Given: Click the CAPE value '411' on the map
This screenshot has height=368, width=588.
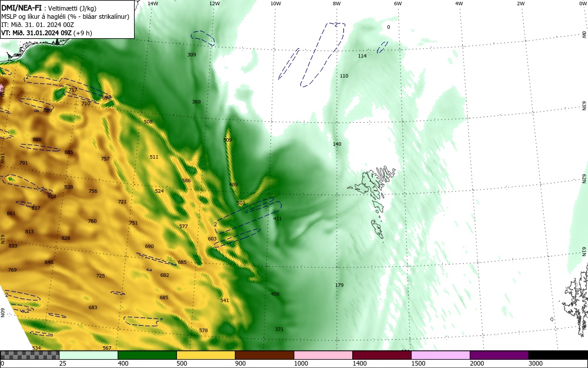Looking at the screenshot, I should [278, 219].
